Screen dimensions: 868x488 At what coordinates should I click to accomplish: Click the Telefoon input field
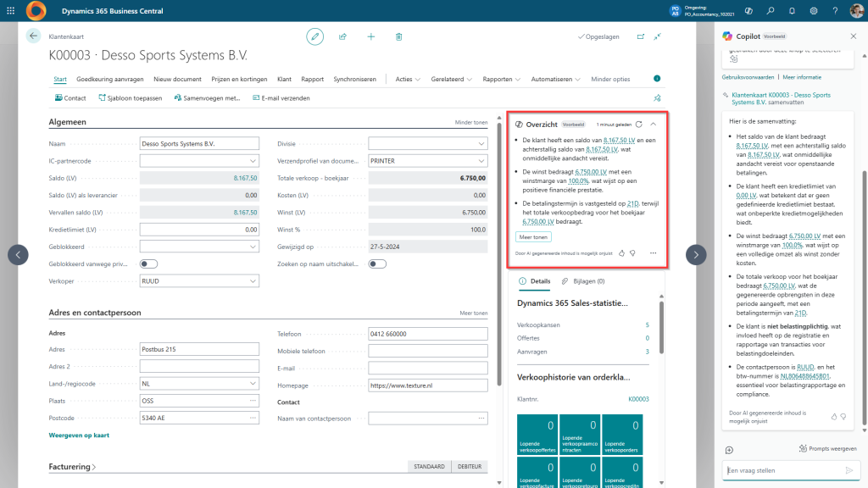point(428,334)
